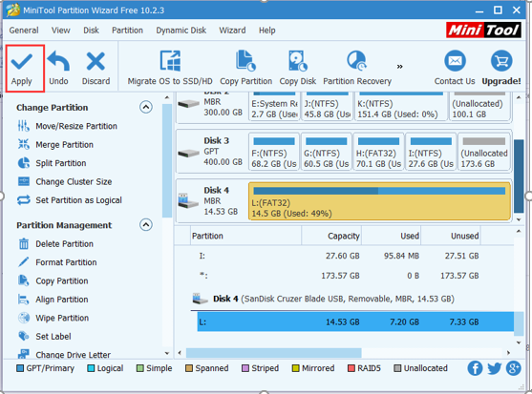Sort by Partition column header

click(245, 236)
